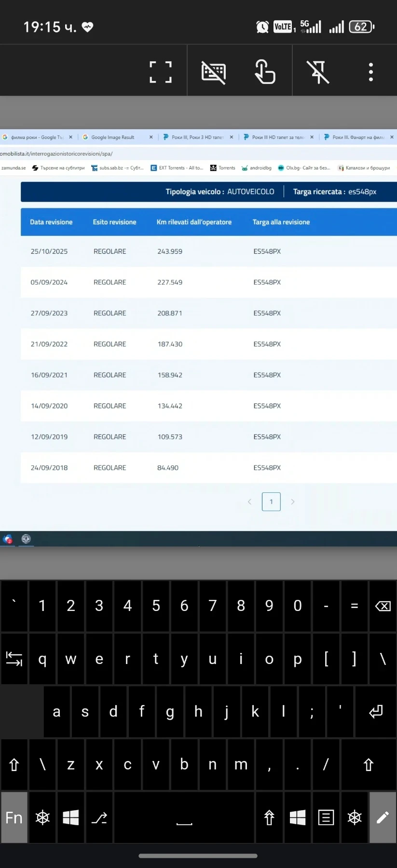Viewport: 397px width, 868px height.
Task: Tap the Tab key icon
Action: pyautogui.click(x=14, y=659)
